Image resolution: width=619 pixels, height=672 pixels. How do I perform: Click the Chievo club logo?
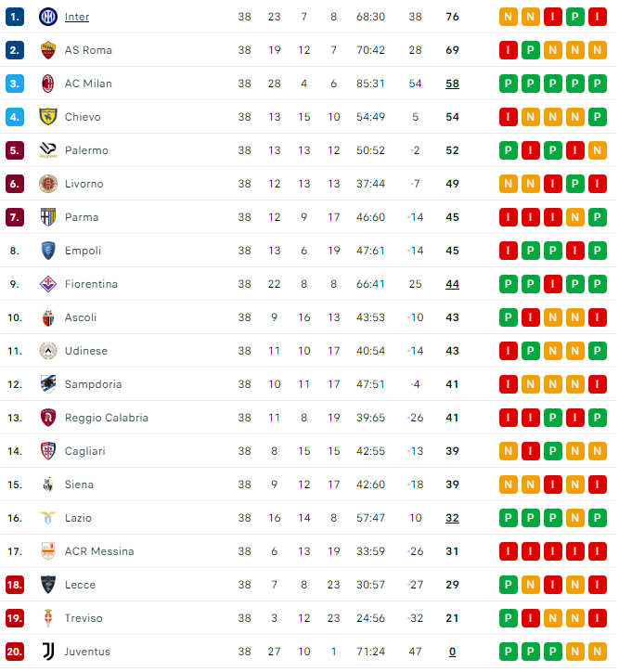click(47, 117)
